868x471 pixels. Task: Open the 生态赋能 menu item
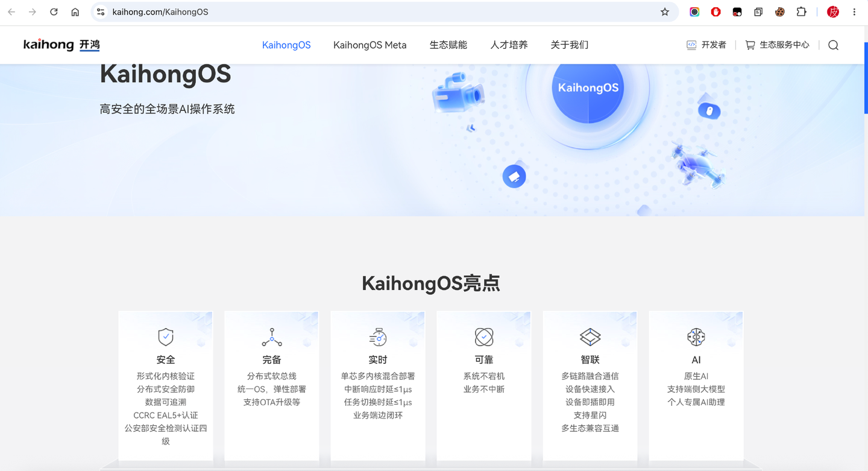(448, 45)
